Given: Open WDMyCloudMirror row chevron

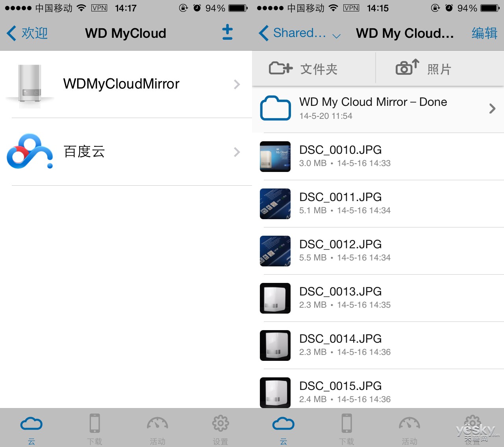Looking at the screenshot, I should point(237,84).
